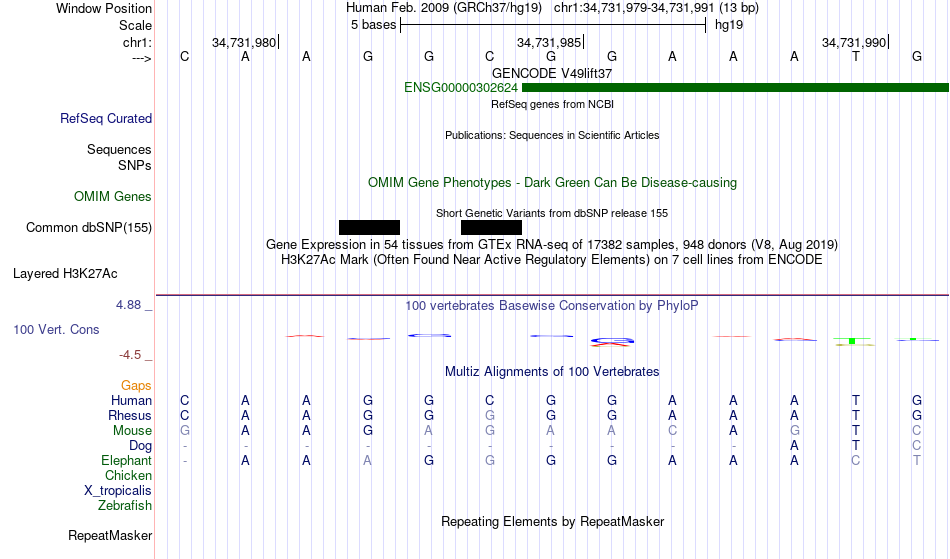This screenshot has height=559, width=950.
Task: Click the Common dbSNP(155) track label
Action: coord(88,228)
